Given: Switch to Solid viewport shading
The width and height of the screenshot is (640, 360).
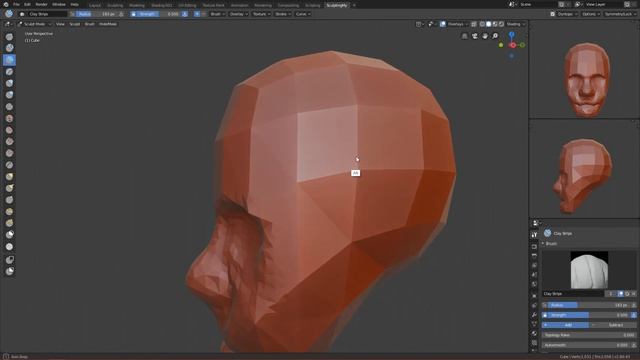Looking at the screenshot, I should coord(489,24).
